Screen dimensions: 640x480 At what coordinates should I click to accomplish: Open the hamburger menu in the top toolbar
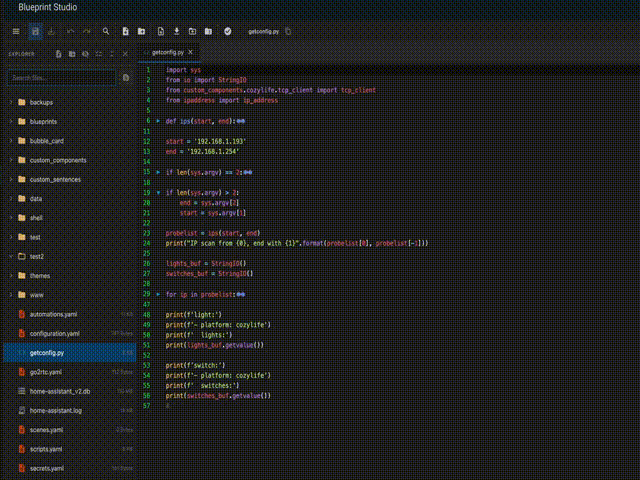click(x=15, y=31)
